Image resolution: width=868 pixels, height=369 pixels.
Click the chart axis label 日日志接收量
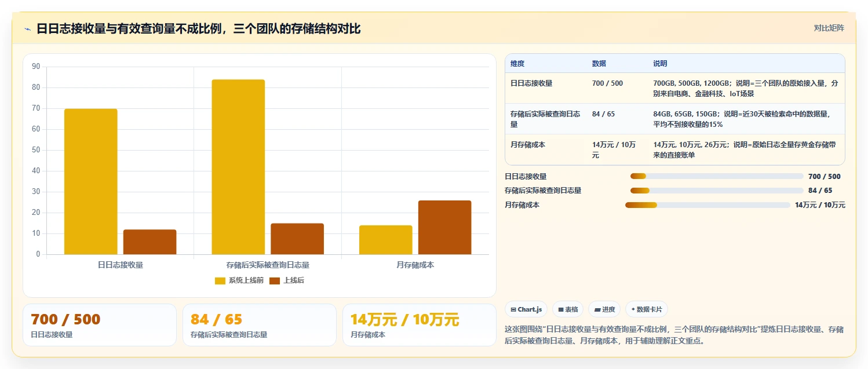coord(121,265)
